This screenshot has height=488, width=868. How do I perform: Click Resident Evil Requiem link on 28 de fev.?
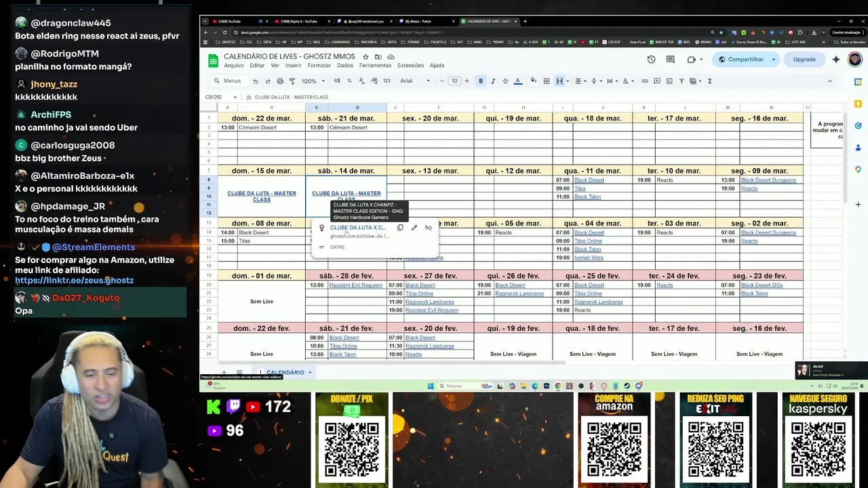(355, 285)
